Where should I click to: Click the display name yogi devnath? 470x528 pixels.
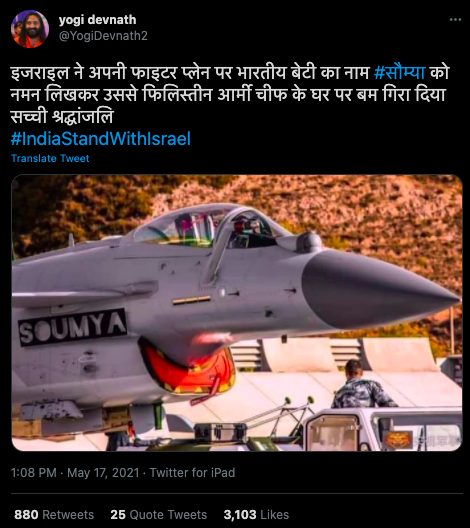click(x=97, y=20)
